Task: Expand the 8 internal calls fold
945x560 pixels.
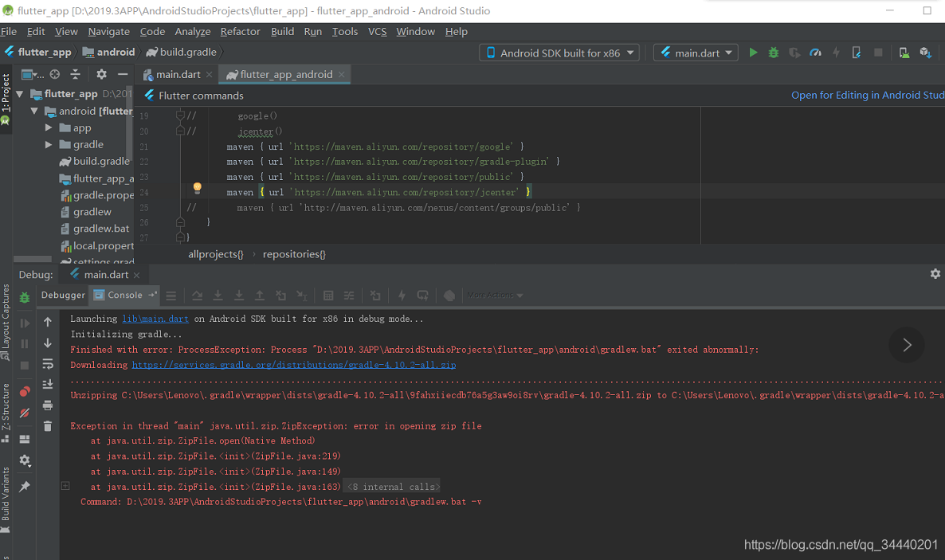Action: click(65, 486)
